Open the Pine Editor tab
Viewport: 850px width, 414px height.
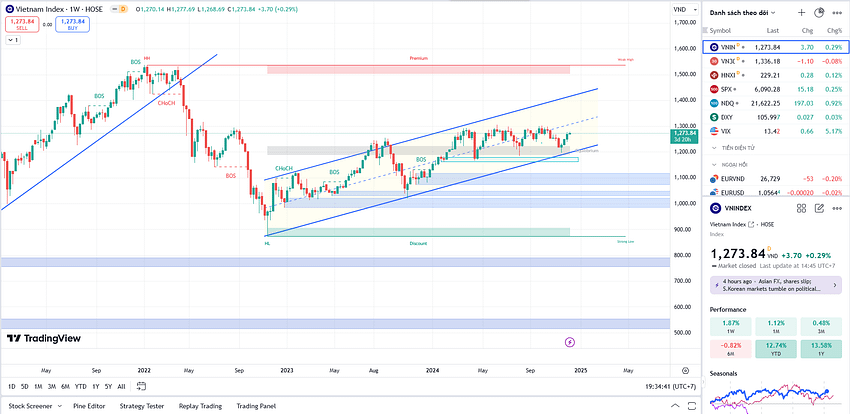point(89,406)
